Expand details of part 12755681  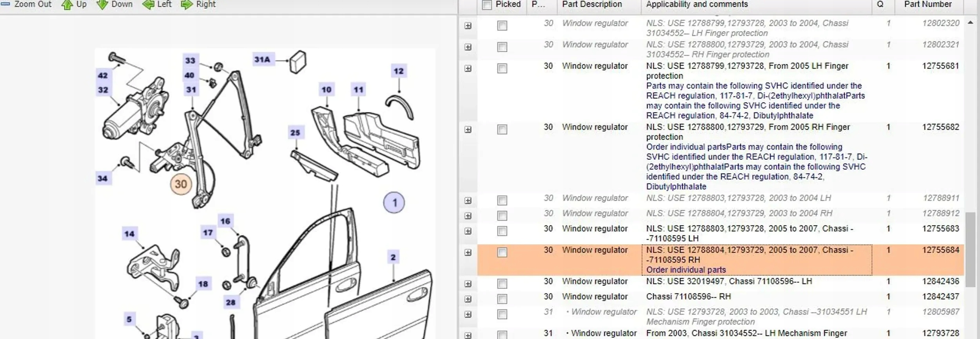pyautogui.click(x=468, y=69)
